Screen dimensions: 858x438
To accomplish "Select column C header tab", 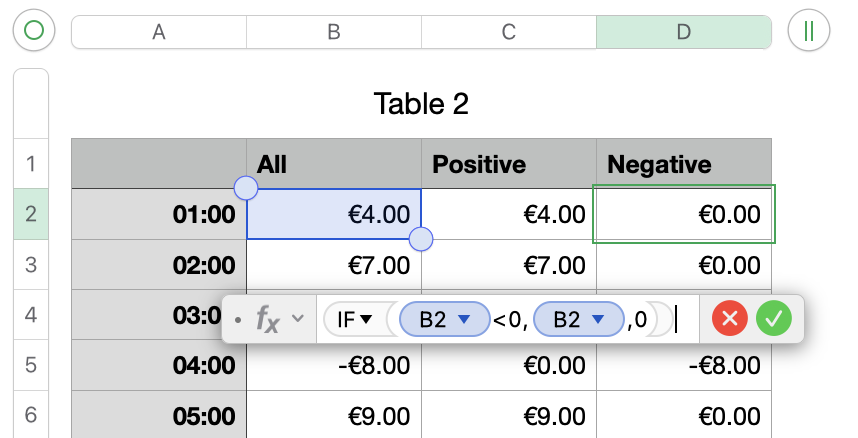I will click(508, 31).
